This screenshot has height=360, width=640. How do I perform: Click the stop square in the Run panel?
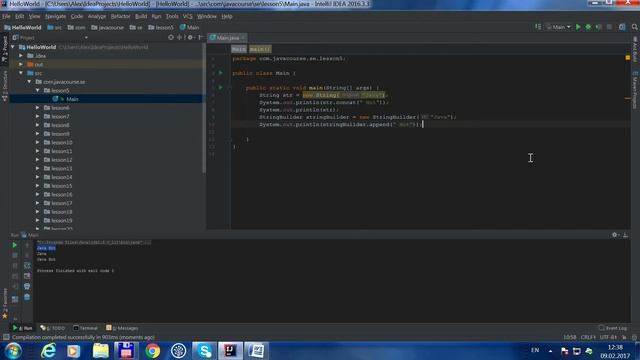coord(15,255)
